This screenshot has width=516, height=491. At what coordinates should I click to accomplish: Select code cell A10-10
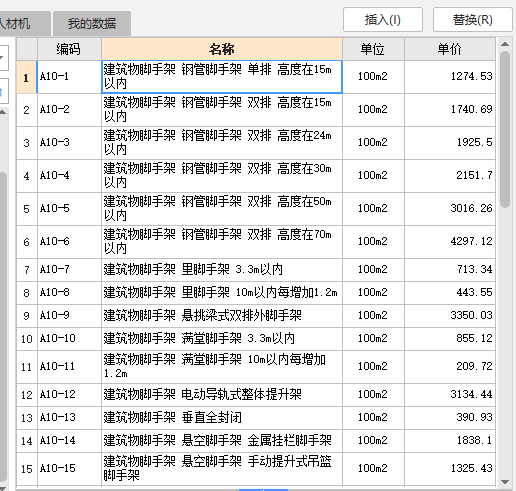[69, 339]
